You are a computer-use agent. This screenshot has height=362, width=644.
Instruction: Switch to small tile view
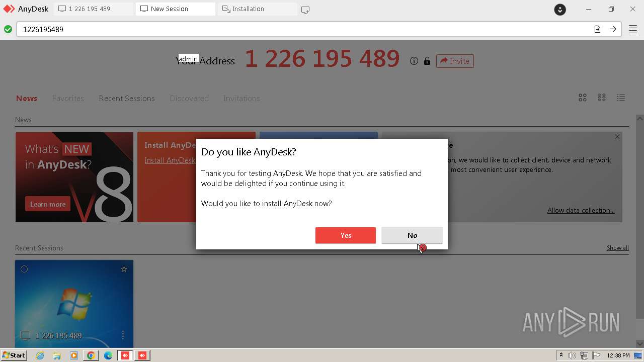[602, 98]
